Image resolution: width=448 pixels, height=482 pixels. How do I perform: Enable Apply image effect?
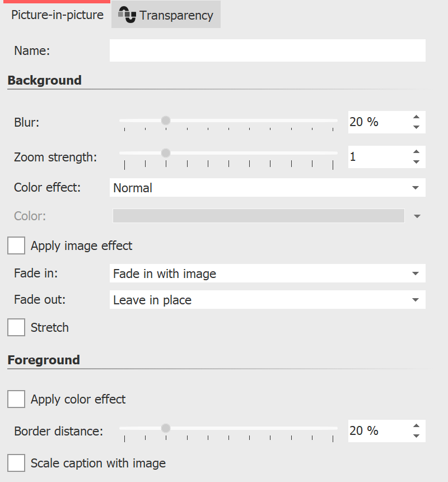pos(16,245)
